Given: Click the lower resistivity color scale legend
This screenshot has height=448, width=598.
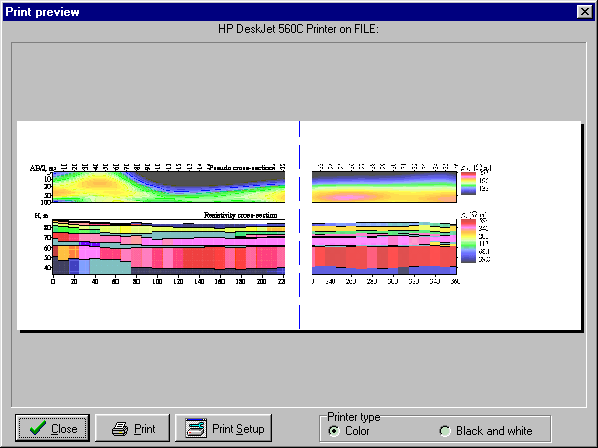Looking at the screenshot, I should tap(468, 241).
